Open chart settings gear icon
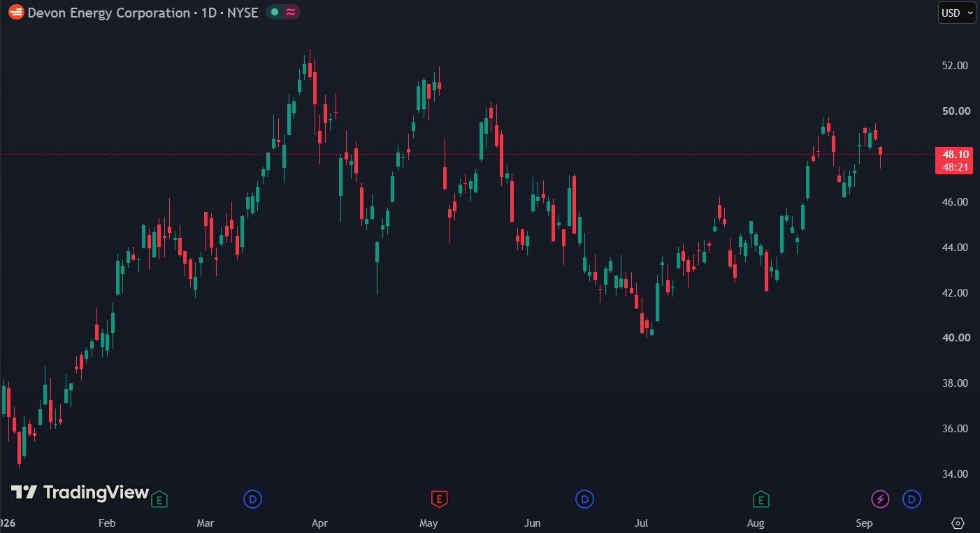The image size is (980, 533). [x=958, y=523]
